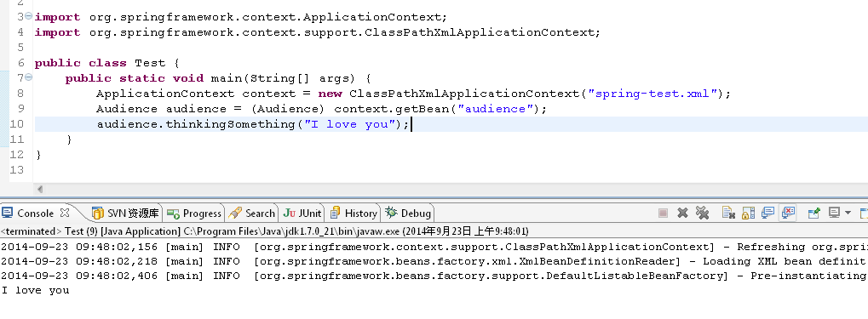This screenshot has height=319, width=868.
Task: Remove the current terminated launch
Action: pos(682,213)
